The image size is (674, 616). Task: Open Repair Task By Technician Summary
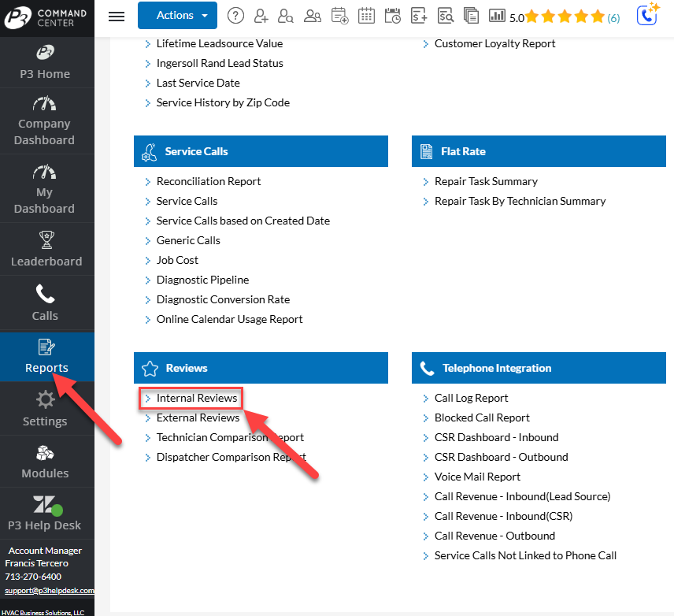520,202
